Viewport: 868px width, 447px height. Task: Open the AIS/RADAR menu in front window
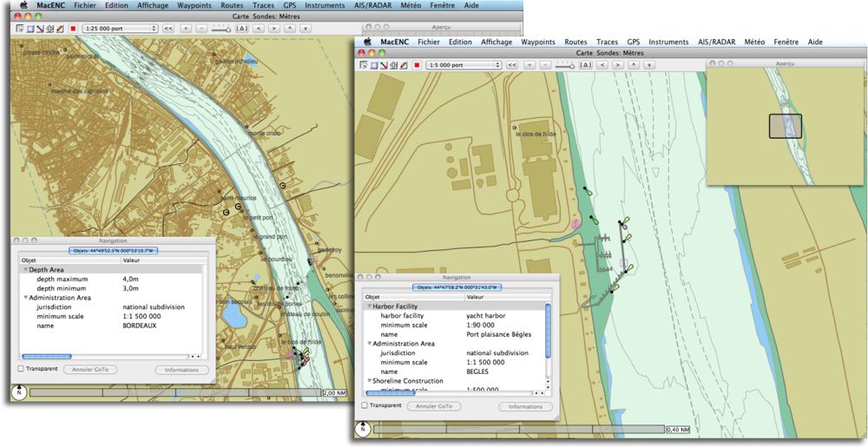click(717, 42)
